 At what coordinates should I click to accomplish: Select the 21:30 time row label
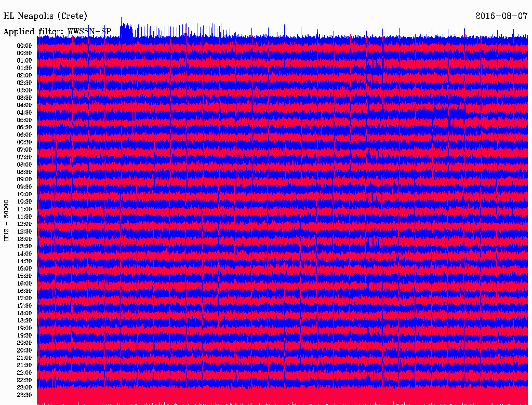click(24, 366)
